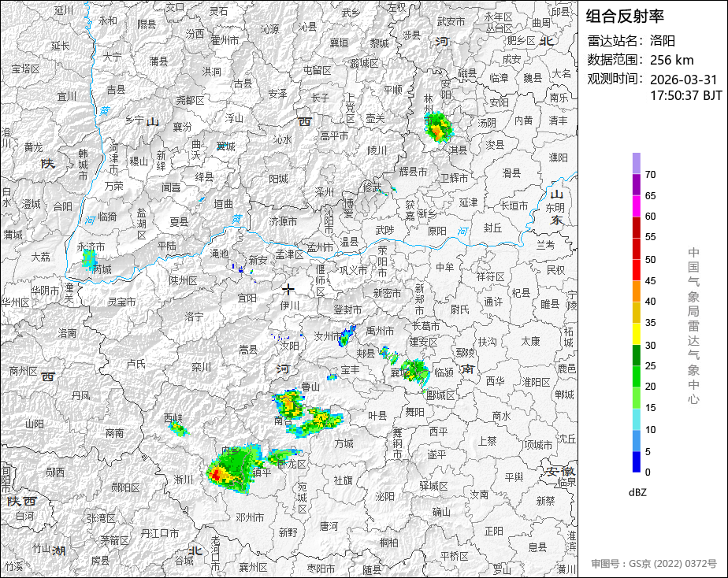Click the 商州区 label on the map
Viewport: 728px width, 578px height.
[23, 371]
